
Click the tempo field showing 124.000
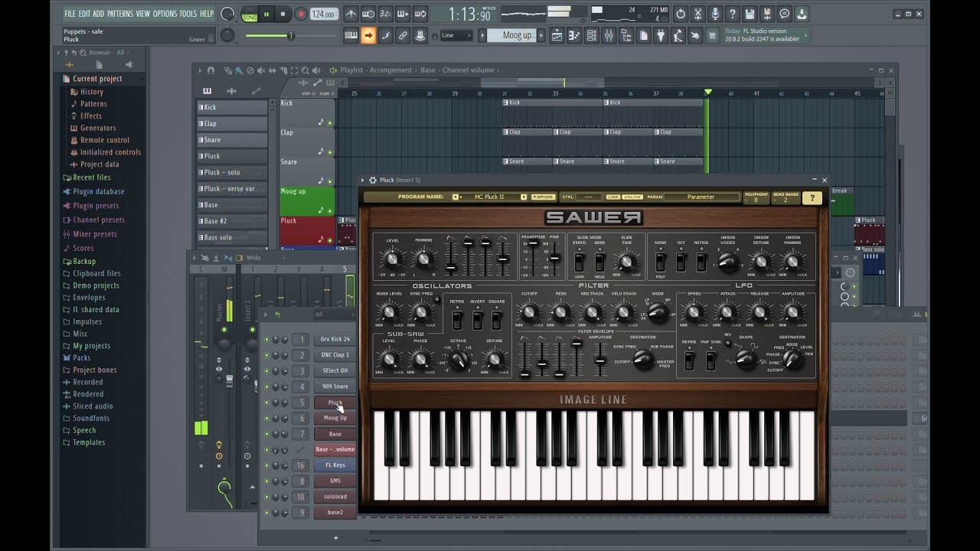tap(325, 14)
